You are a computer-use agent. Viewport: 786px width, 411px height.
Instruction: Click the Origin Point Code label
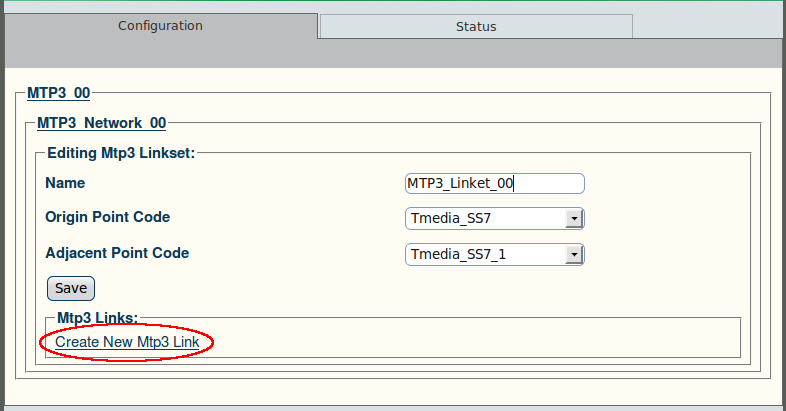(108, 217)
